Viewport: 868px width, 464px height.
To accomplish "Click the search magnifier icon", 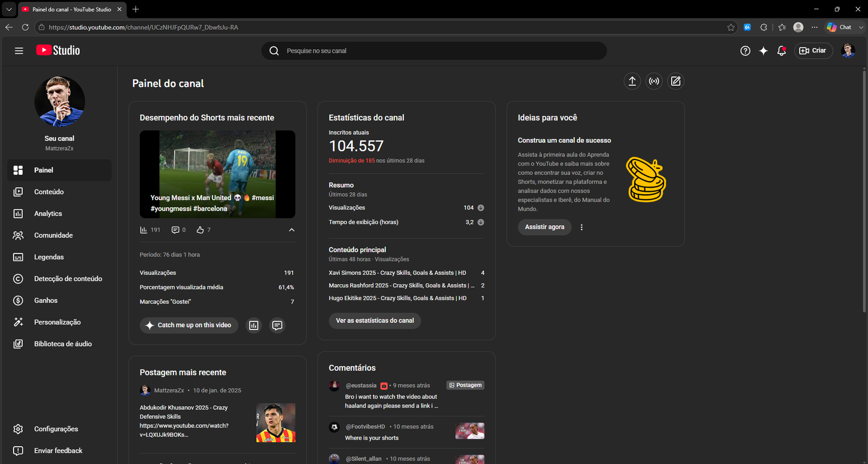I will (274, 50).
